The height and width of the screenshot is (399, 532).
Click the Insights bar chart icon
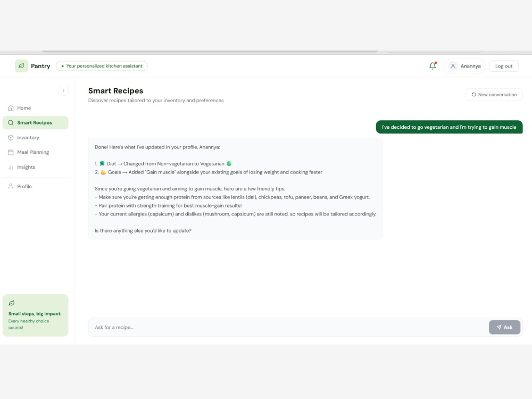point(11,167)
